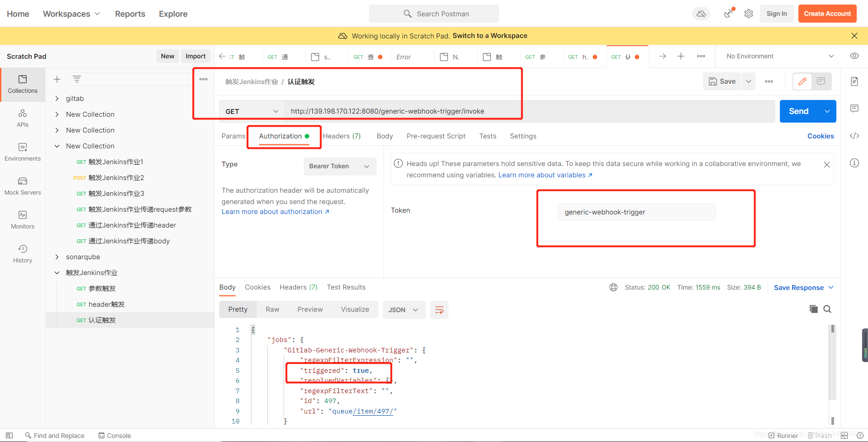Open the Workspaces dropdown menu
The width and height of the screenshot is (868, 442).
pos(71,14)
